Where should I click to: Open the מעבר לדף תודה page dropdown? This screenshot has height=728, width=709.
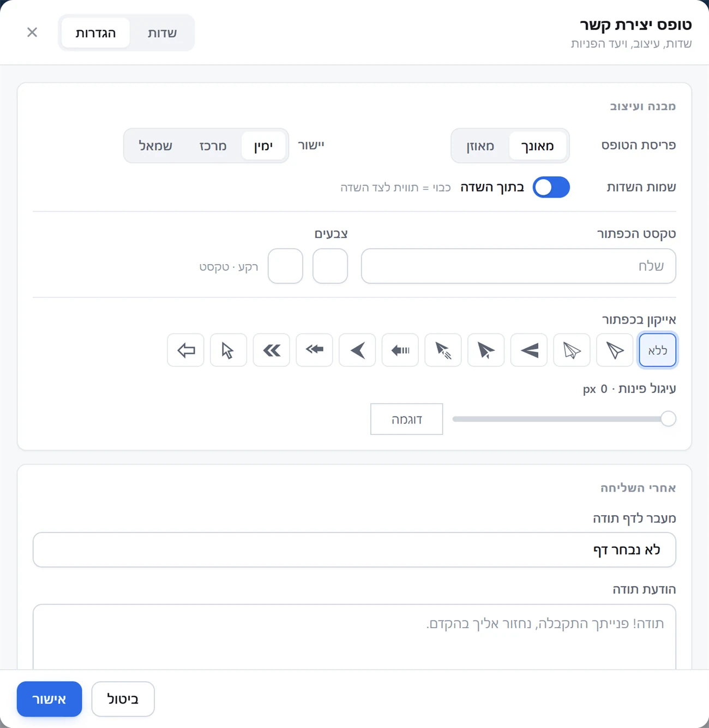pos(354,550)
